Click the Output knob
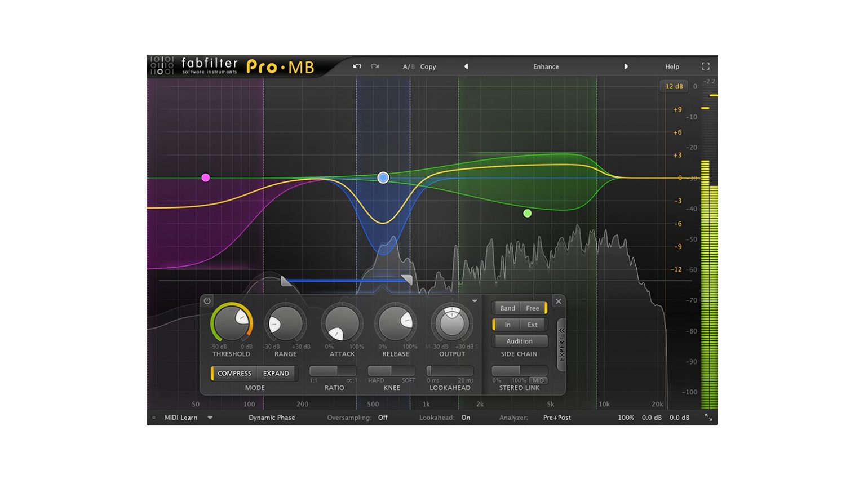 click(x=451, y=323)
